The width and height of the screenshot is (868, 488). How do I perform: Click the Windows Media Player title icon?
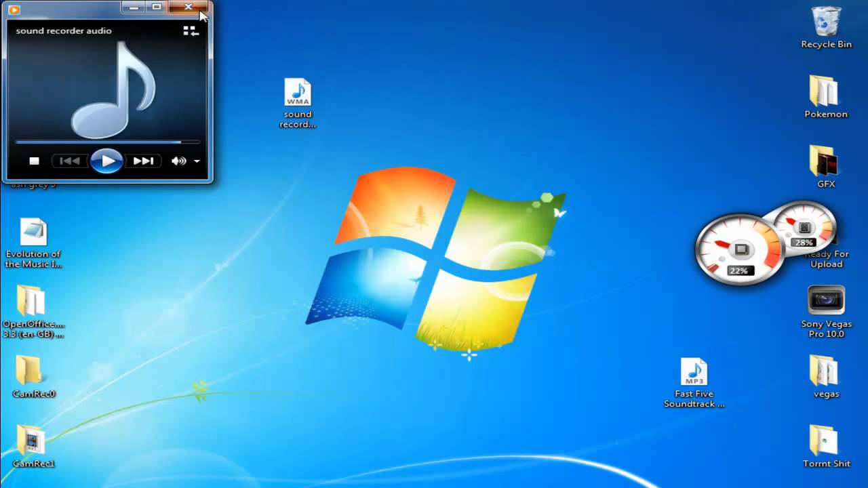point(14,9)
